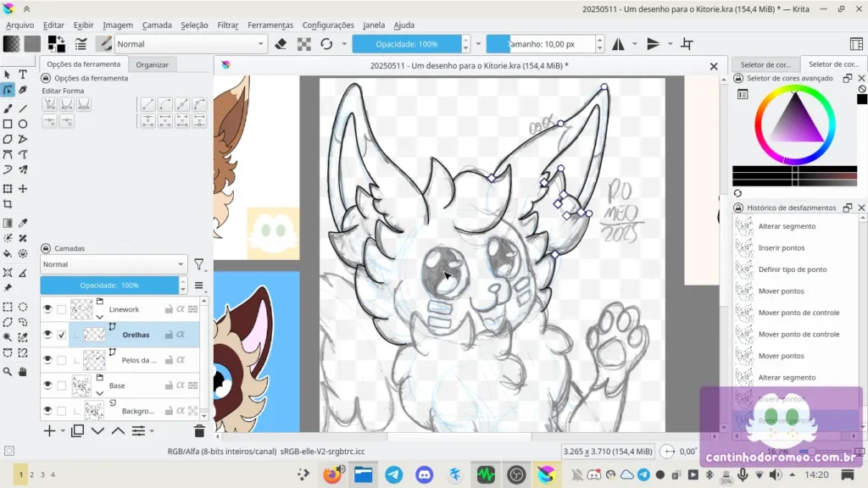Check the Base layer checkbox

(61, 385)
